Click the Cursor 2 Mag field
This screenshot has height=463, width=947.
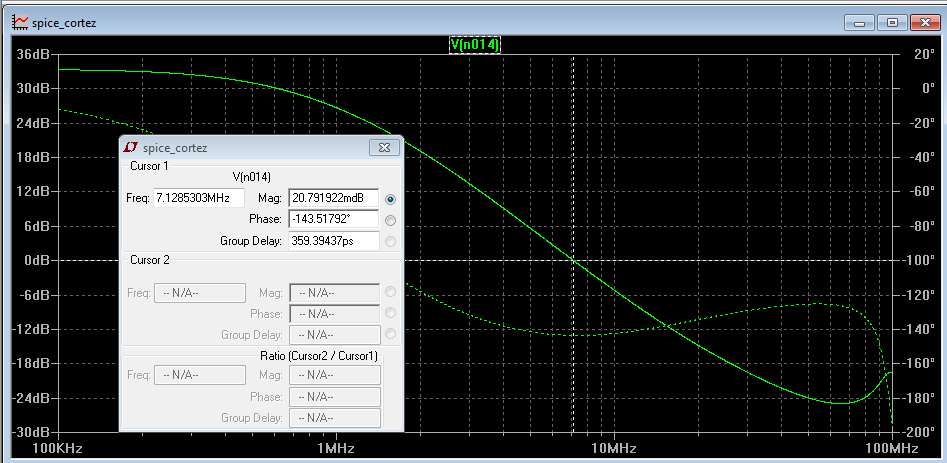335,293
